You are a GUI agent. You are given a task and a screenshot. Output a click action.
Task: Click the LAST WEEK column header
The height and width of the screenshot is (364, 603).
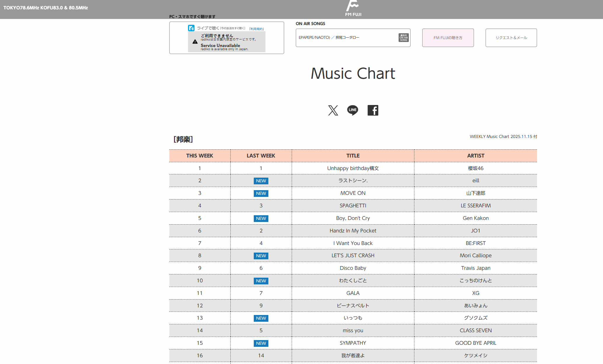pos(261,156)
